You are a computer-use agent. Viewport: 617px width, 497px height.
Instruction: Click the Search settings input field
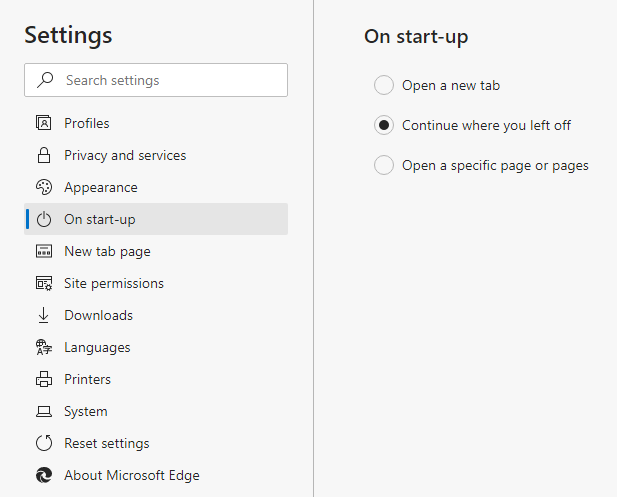[x=156, y=80]
